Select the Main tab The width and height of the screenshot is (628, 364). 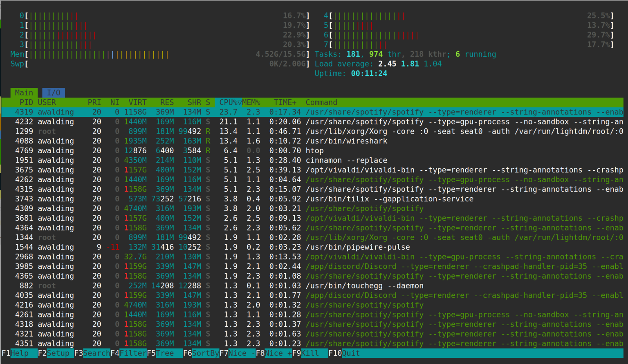click(24, 92)
